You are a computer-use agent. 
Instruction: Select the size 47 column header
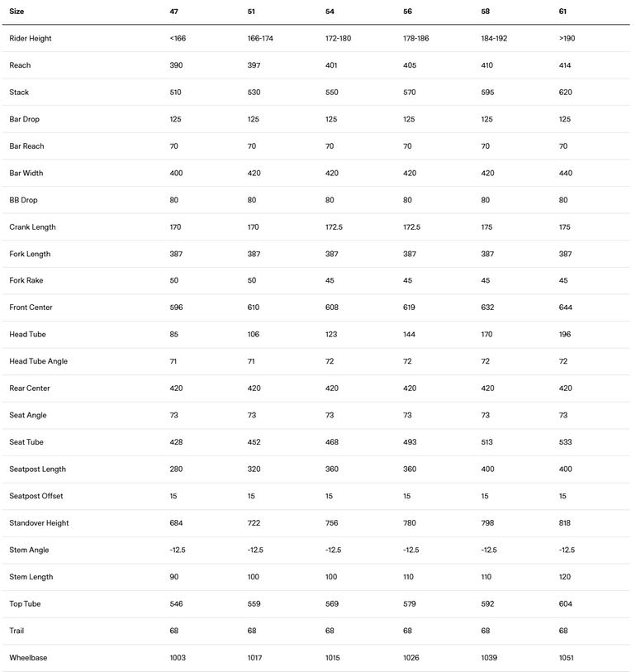(x=173, y=12)
